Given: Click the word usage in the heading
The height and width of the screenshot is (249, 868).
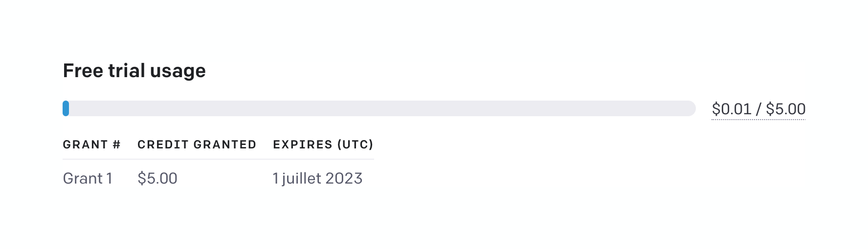Looking at the screenshot, I should (x=178, y=71).
